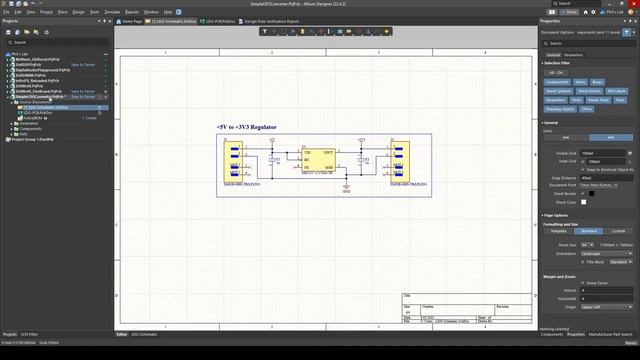Expand Nets folder in project tree
The width and height of the screenshot is (640, 360).
coord(11,134)
